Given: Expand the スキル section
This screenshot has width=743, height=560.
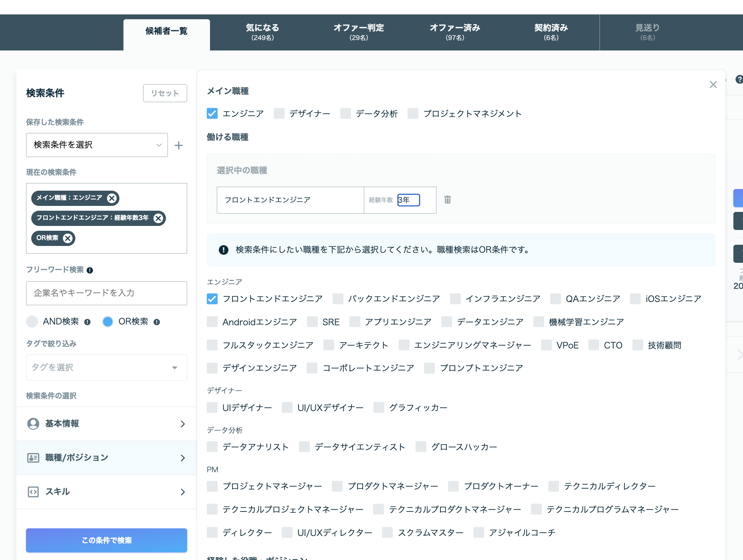Looking at the screenshot, I should 107,492.
